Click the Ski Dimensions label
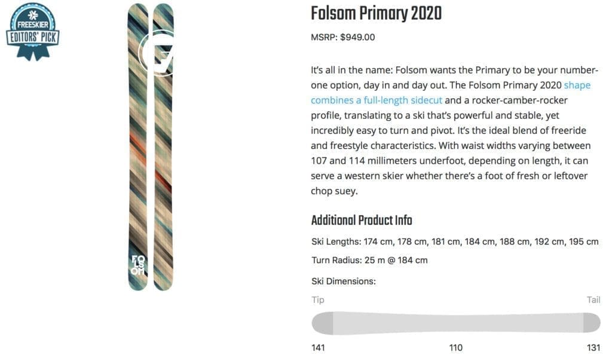The height and width of the screenshot is (364, 612). 343,281
